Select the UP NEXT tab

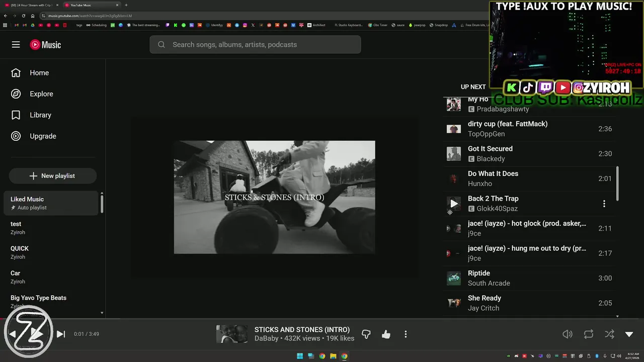pos(473,87)
